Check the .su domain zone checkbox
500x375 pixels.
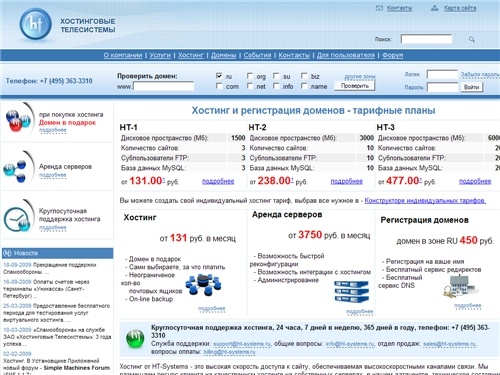coord(276,76)
